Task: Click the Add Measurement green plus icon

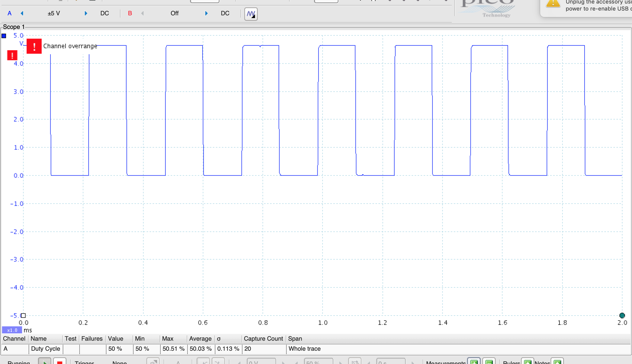Action: point(474,362)
